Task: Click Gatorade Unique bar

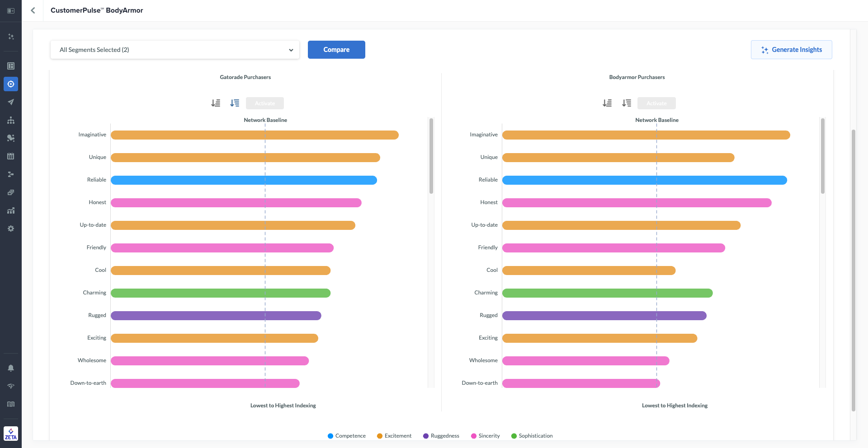Action: 245,158
